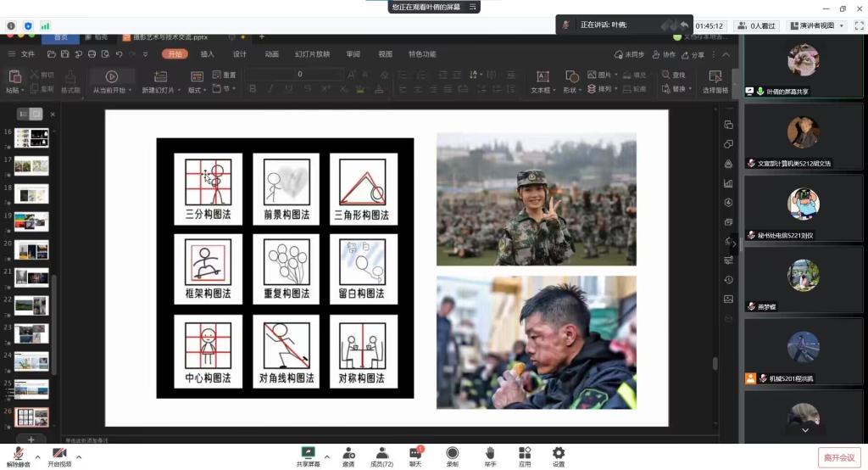
Task: Turn on video with the camera icon
Action: [x=58, y=453]
